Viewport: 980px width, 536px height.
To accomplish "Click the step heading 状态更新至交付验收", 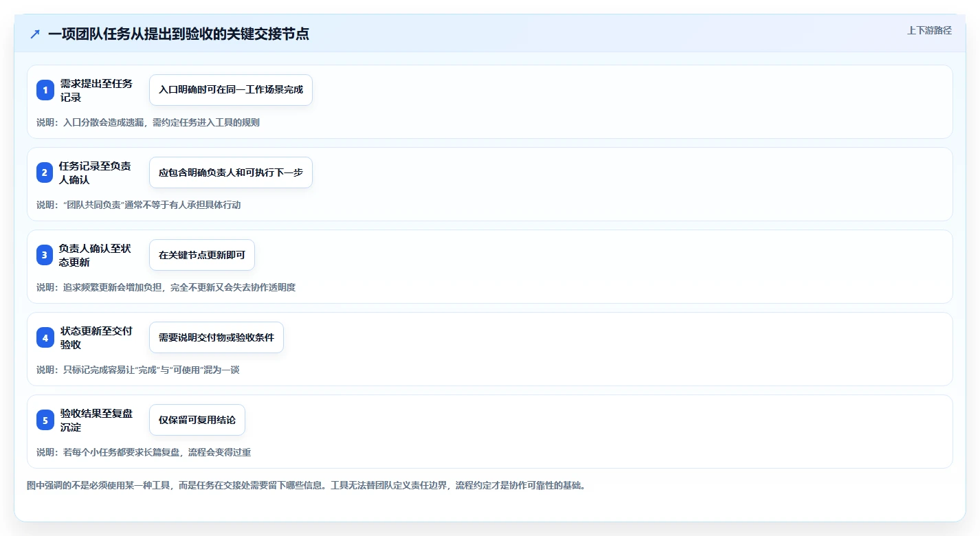I will 97,337.
